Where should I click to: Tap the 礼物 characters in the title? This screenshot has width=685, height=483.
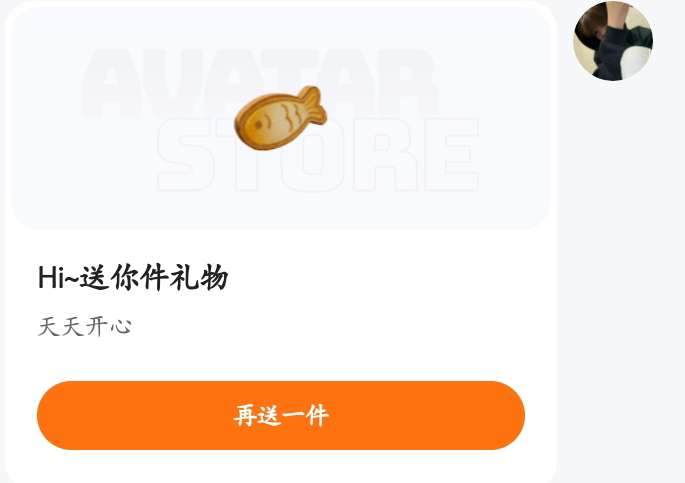tap(199, 278)
